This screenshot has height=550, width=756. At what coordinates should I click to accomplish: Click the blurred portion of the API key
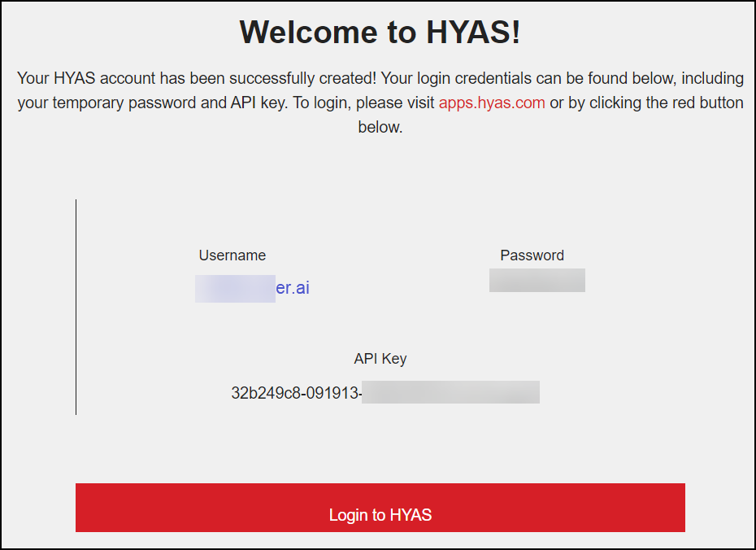[450, 392]
